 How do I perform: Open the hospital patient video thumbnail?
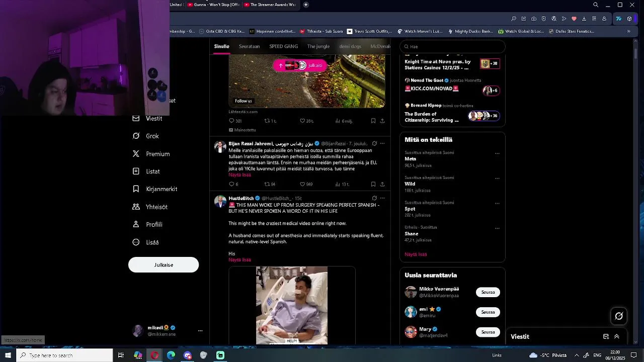pos(292,305)
